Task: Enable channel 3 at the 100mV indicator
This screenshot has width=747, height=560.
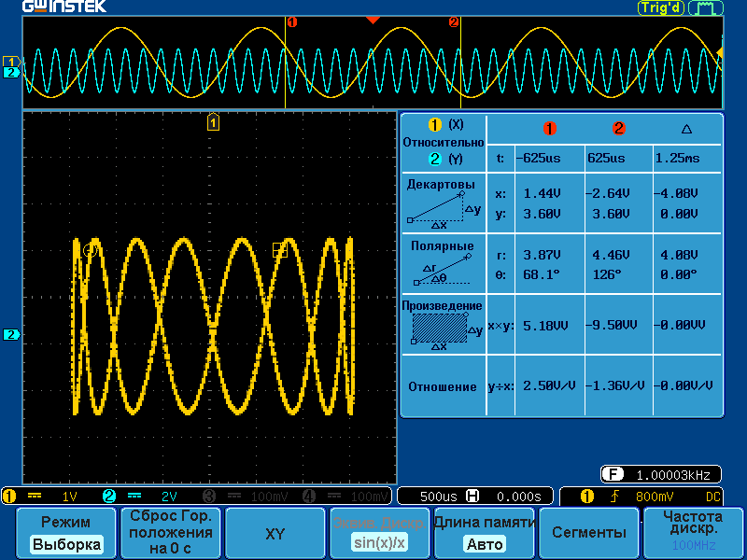Action: coord(246,497)
